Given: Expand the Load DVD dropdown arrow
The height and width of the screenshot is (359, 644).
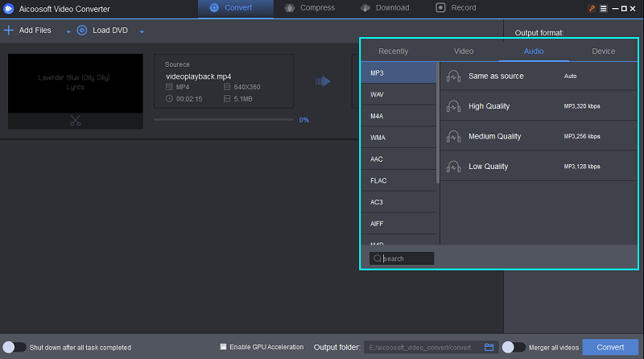Looking at the screenshot, I should tap(142, 31).
